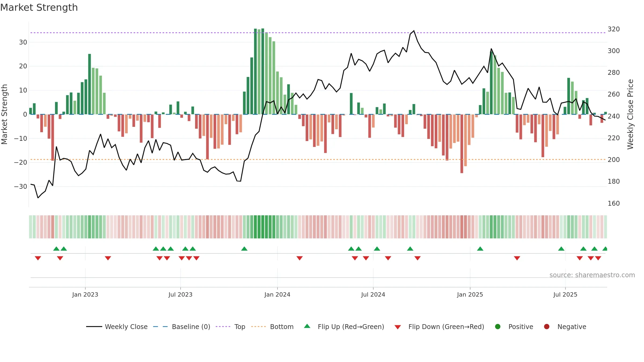Click the flip-up marker right after Jan 2025

(x=480, y=249)
